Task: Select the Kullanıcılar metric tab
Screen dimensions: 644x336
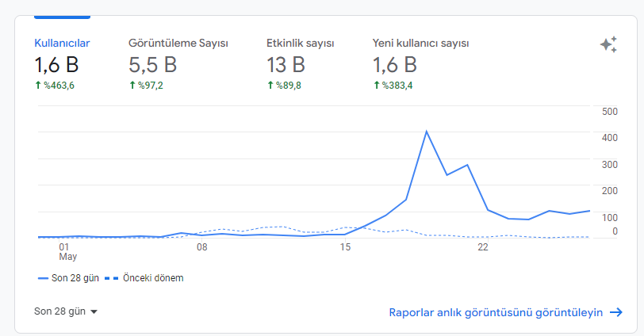Action: click(62, 63)
